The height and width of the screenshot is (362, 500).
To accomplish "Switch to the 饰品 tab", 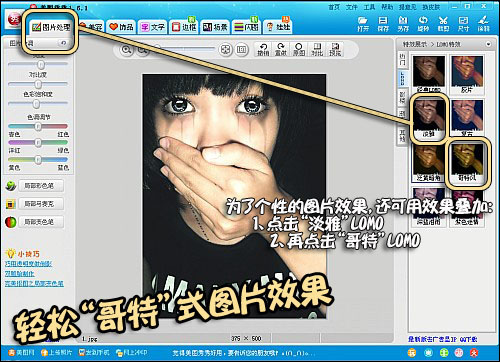I will point(121,27).
